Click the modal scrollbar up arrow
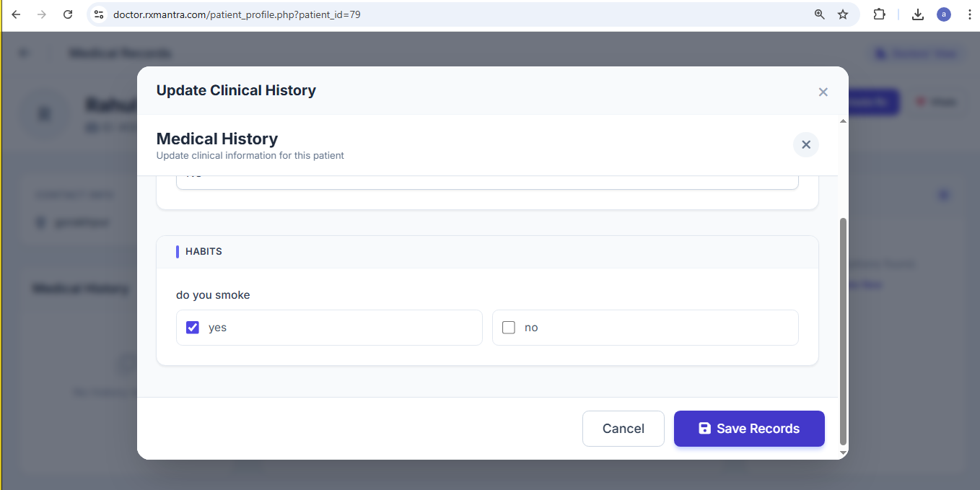 (843, 121)
